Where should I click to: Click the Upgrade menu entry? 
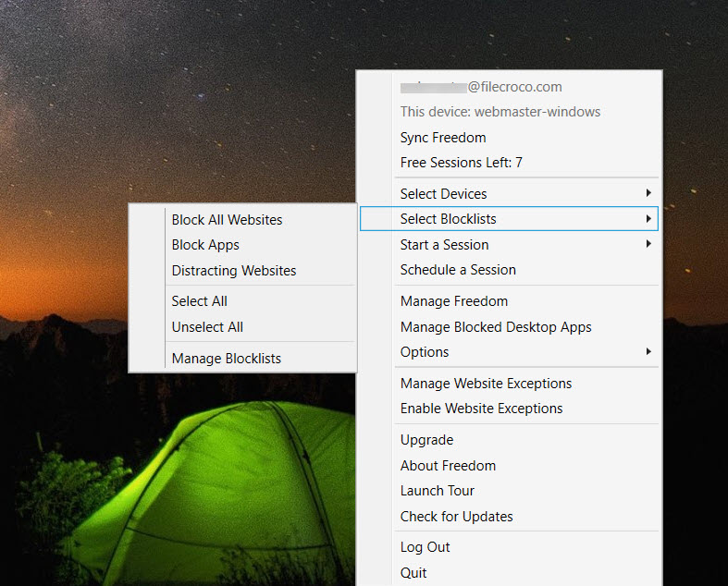509,440
